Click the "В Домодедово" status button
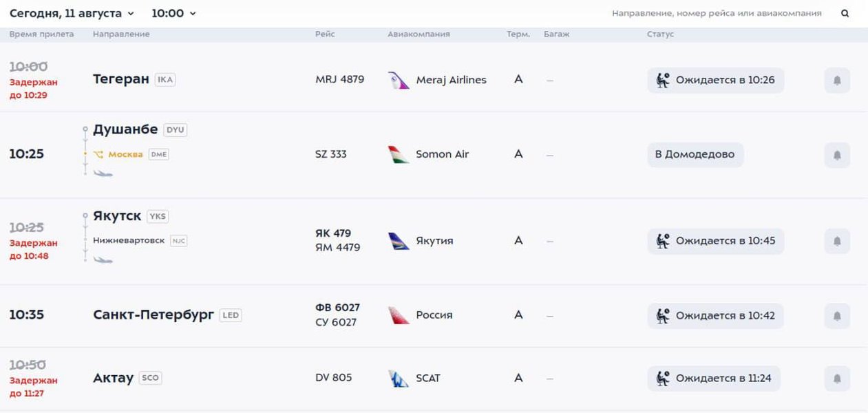Screen dimensions: 868x413 695,154
